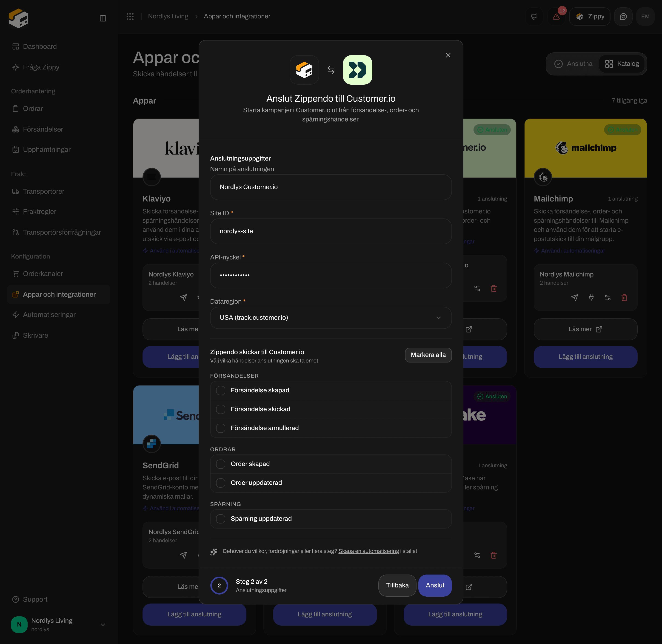Open Skapa en automatisering link

pos(368,551)
